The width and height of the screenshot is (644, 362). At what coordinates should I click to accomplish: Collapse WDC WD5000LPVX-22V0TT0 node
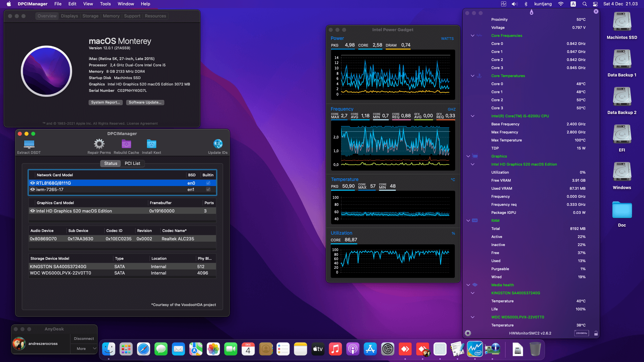tap(473, 317)
